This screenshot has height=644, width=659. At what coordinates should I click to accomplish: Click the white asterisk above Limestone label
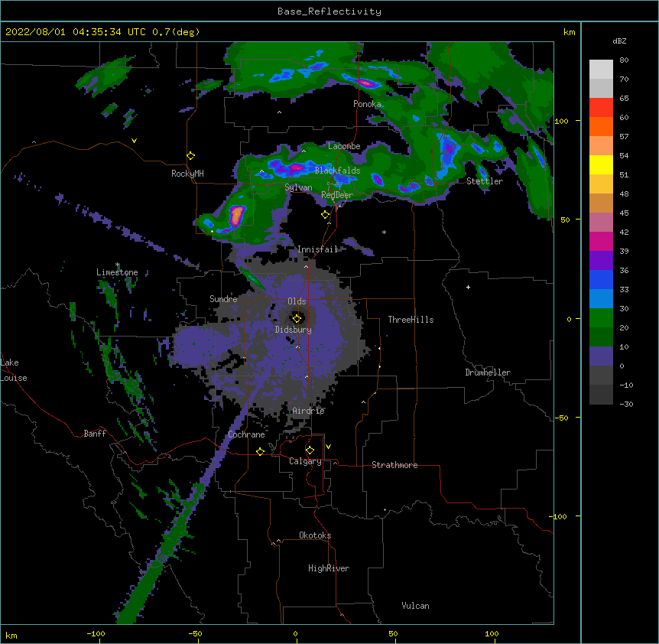click(x=118, y=265)
